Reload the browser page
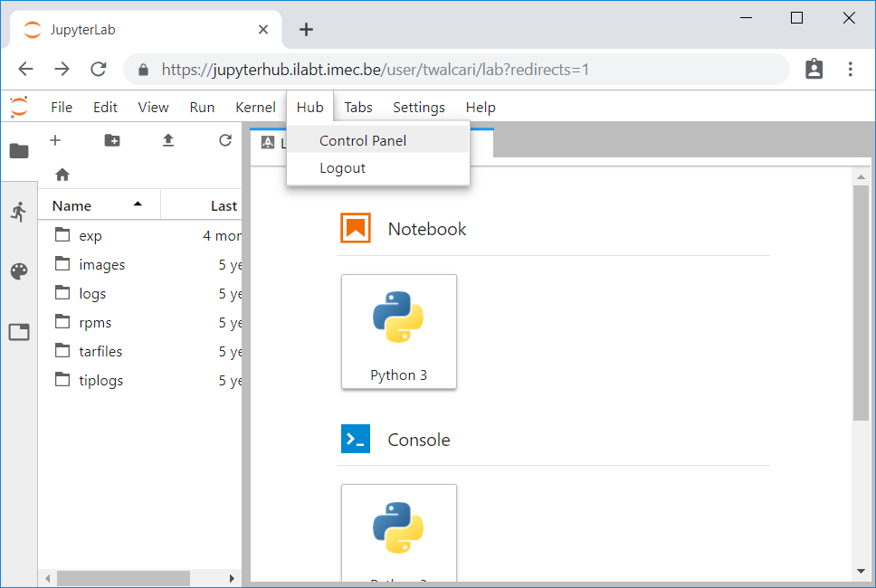Image resolution: width=876 pixels, height=588 pixels. click(99, 70)
